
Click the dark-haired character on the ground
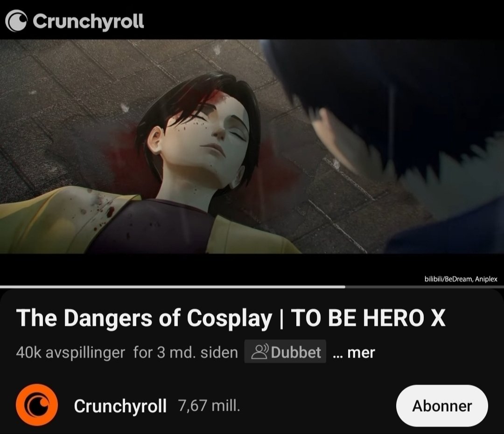[180, 167]
